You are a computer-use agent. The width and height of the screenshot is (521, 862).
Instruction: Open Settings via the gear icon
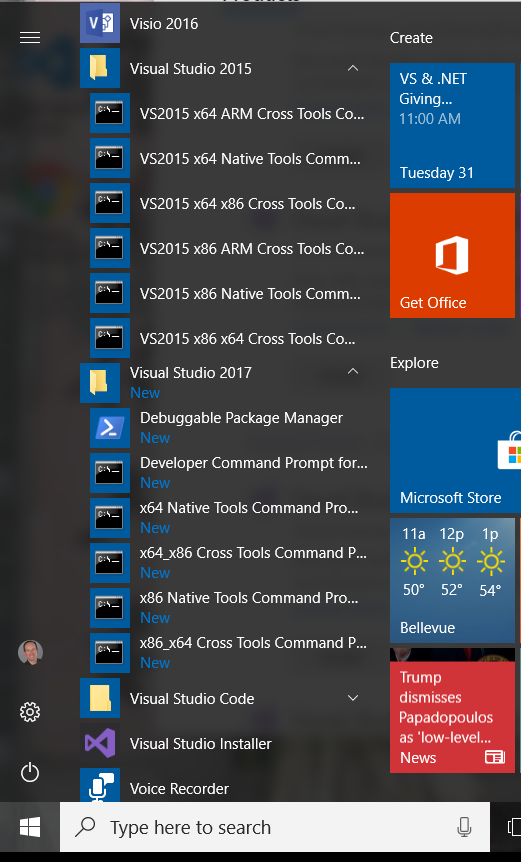click(30, 712)
